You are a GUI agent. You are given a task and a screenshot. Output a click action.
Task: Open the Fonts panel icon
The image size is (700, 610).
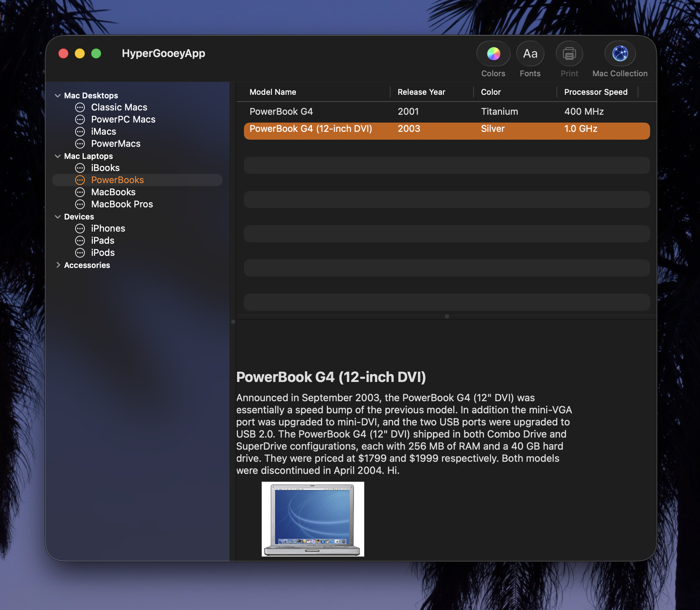click(530, 54)
